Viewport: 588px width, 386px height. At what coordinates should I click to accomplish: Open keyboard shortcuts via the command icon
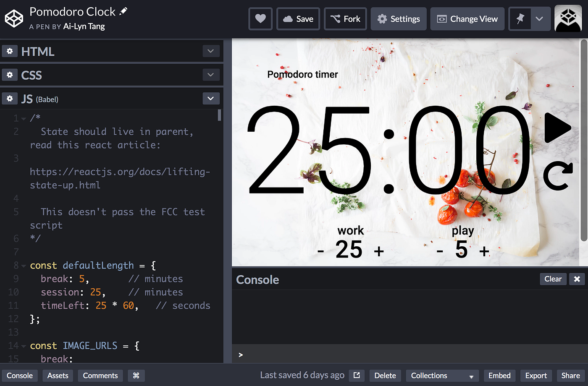(136, 376)
